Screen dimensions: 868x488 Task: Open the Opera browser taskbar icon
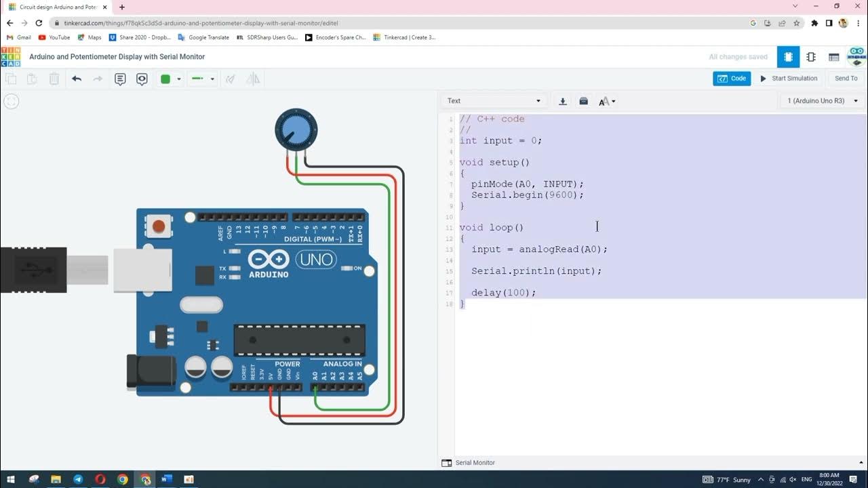pos(100,479)
